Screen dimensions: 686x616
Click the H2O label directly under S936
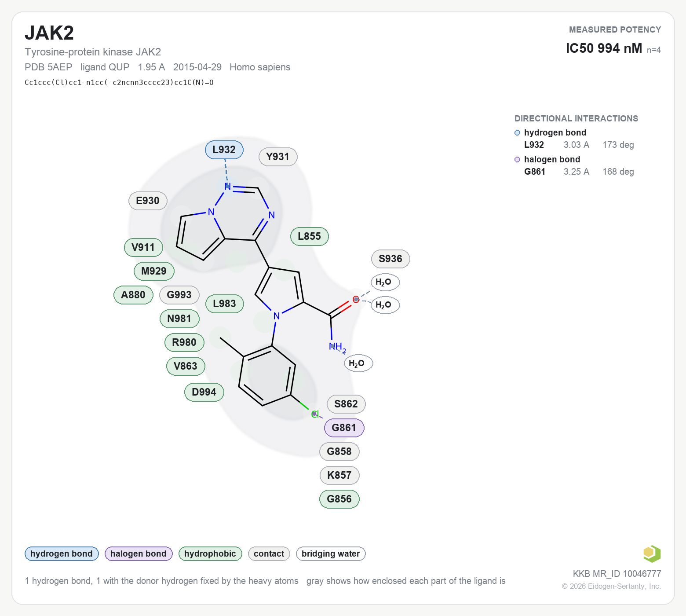coord(385,282)
